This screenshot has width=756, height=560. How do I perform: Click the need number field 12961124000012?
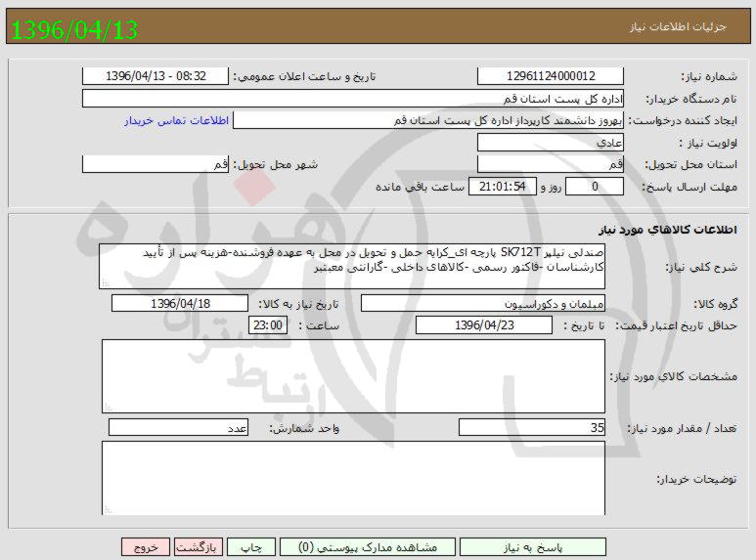pos(551,76)
